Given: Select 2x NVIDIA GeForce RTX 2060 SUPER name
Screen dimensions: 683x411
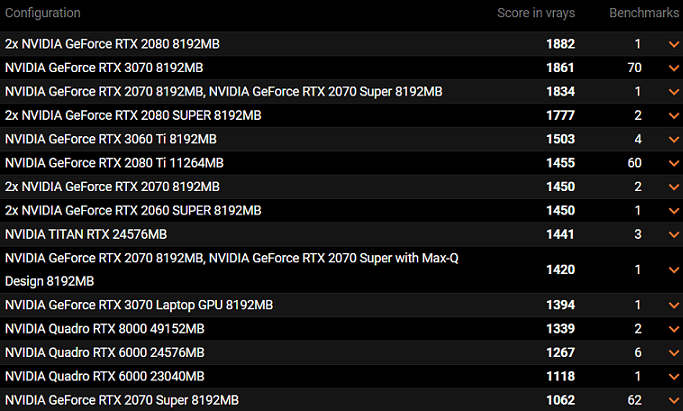Looking at the screenshot, I should click(x=133, y=211).
